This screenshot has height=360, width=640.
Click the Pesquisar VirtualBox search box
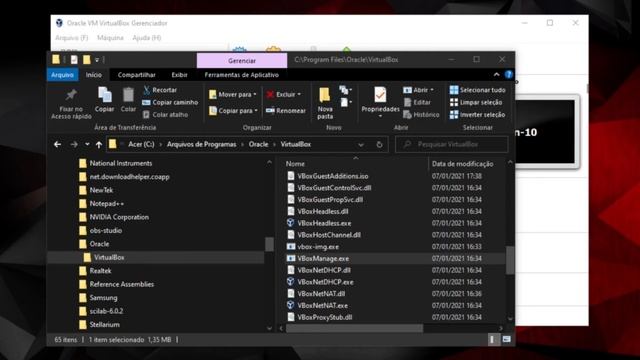(x=452, y=144)
